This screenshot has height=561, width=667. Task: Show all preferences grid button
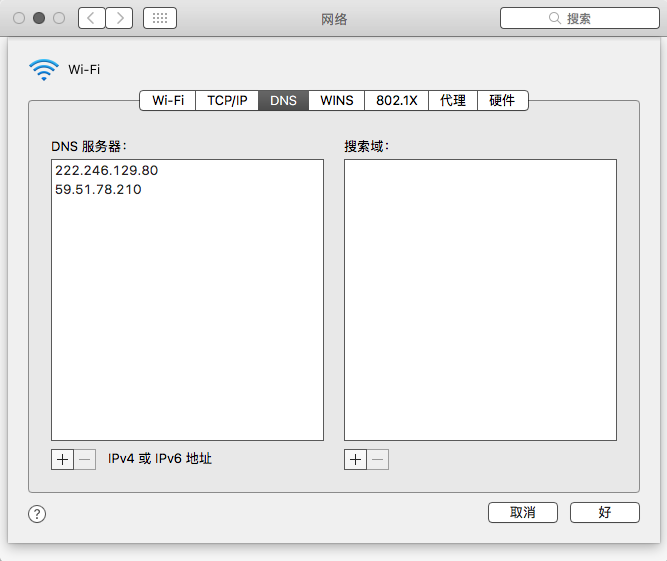[160, 18]
